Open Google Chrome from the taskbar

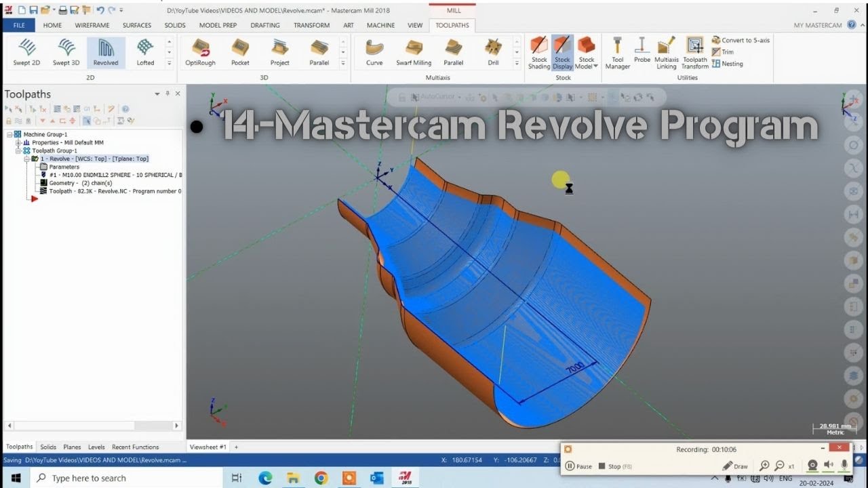[321, 478]
